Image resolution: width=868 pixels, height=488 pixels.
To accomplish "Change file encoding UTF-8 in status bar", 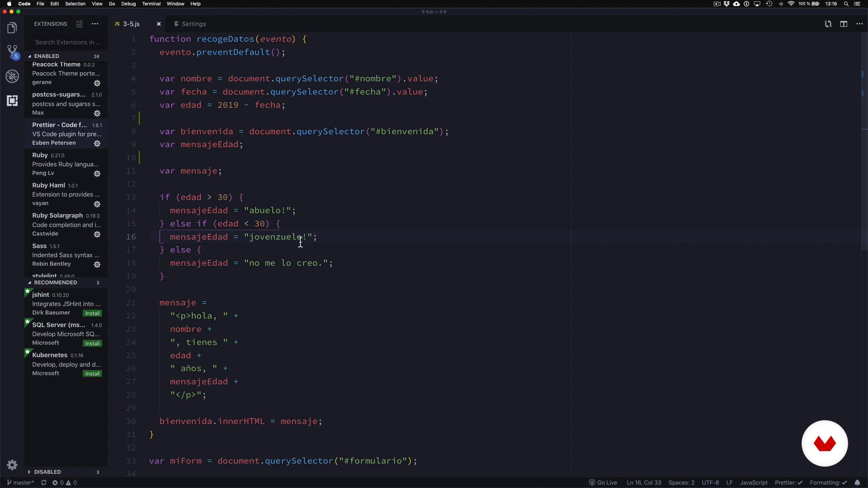I will (710, 483).
